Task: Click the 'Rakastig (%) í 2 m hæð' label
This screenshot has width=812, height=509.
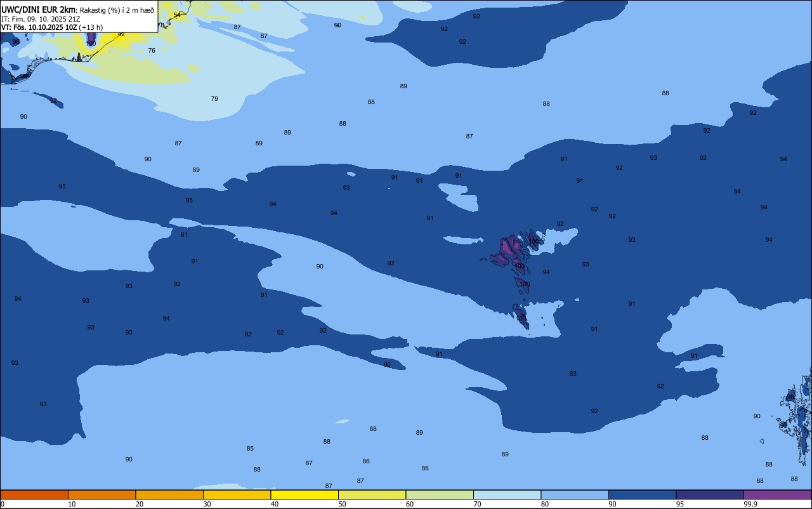Action: [117, 10]
